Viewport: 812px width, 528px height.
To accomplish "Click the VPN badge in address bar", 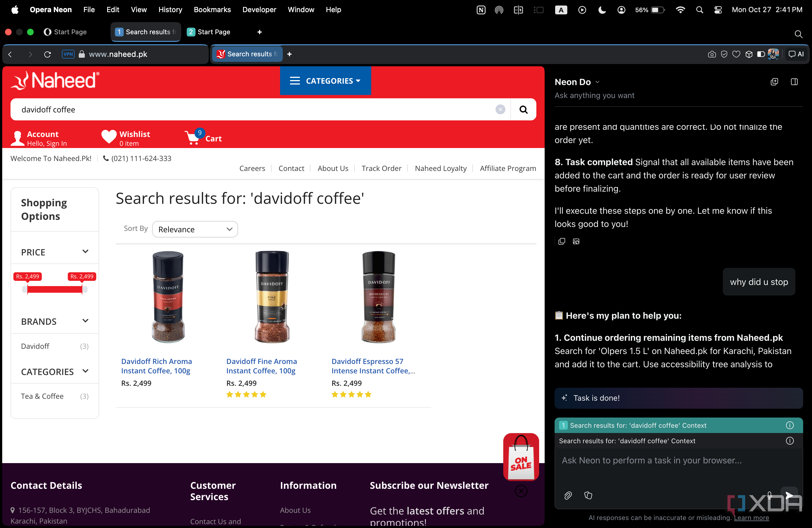I will point(68,54).
